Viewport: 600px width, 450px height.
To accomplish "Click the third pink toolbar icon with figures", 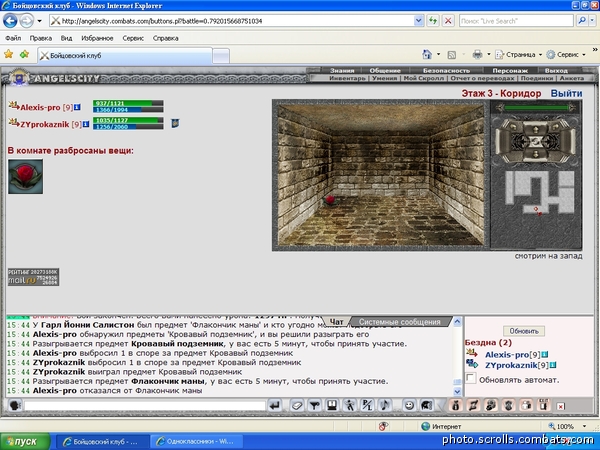I will 491,405.
